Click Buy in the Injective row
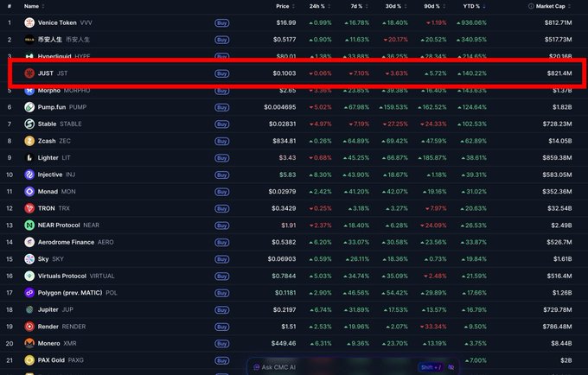 (x=222, y=175)
